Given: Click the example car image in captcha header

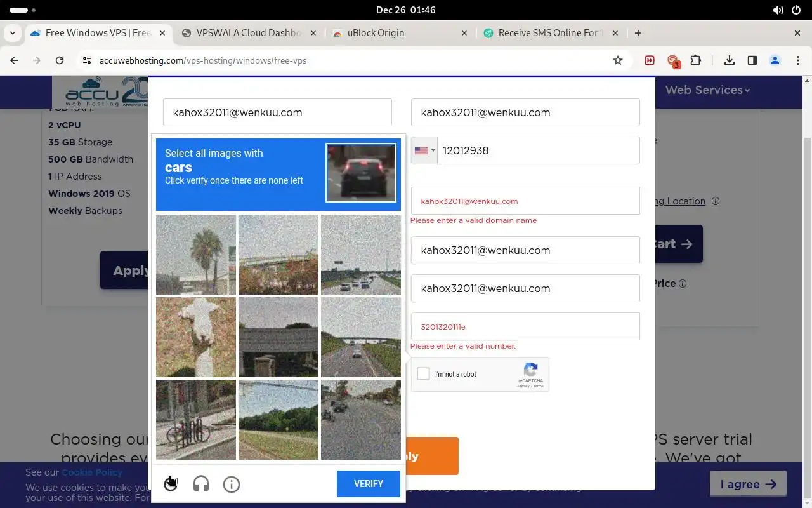Looking at the screenshot, I should coord(361,173).
